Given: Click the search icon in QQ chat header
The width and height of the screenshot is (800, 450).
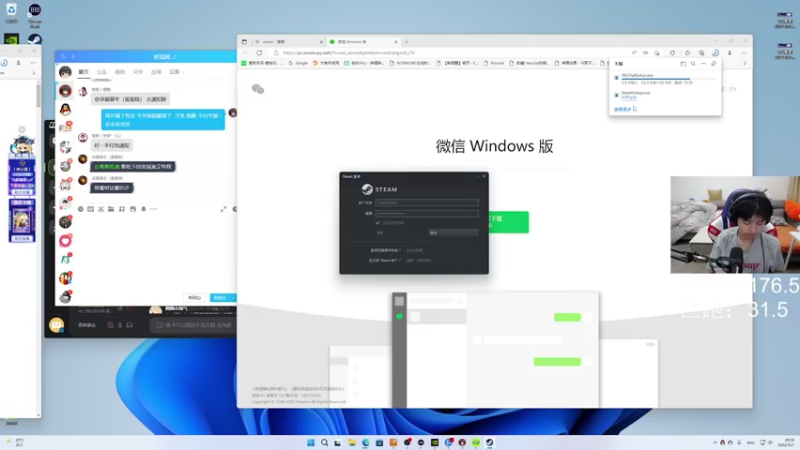Looking at the screenshot, I should click(x=63, y=57).
